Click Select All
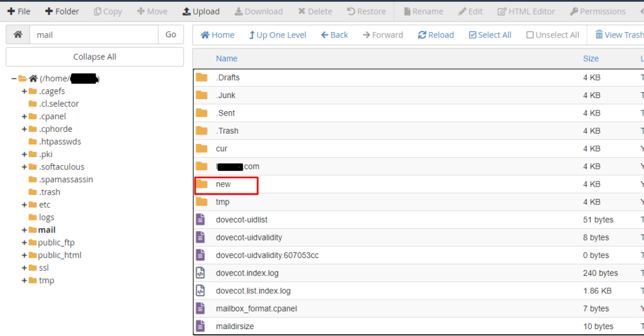The height and width of the screenshot is (336, 644). (490, 35)
